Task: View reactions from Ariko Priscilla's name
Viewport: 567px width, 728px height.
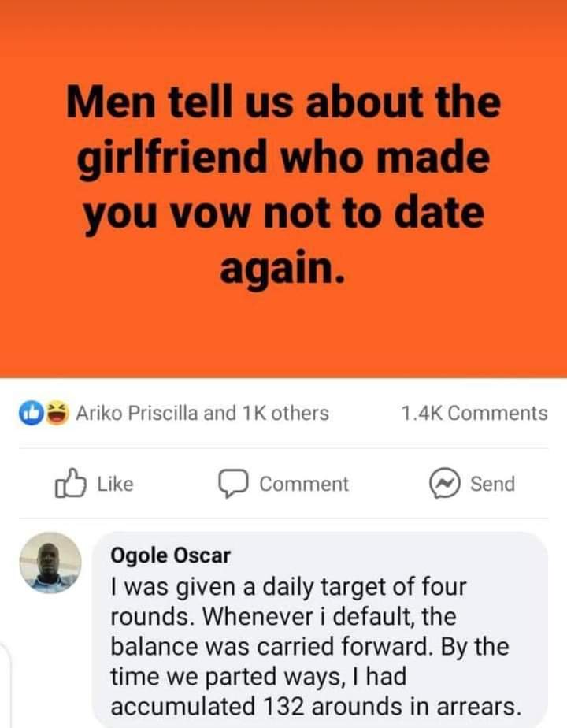Action: 137,413
